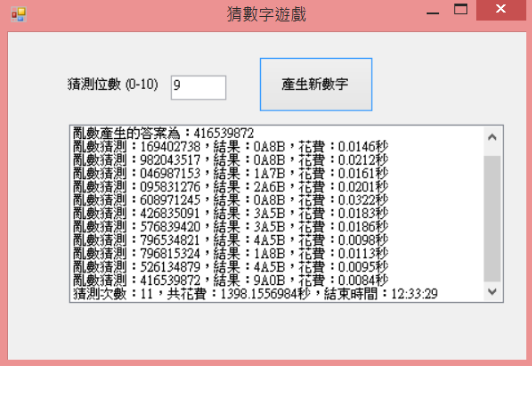532x399 pixels.
Task: Click the summary line 猜測次數:11
Action: click(x=255, y=294)
